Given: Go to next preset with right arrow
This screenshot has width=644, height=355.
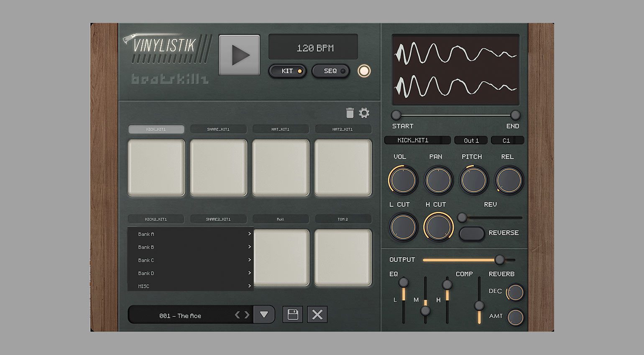Looking at the screenshot, I should (x=247, y=315).
